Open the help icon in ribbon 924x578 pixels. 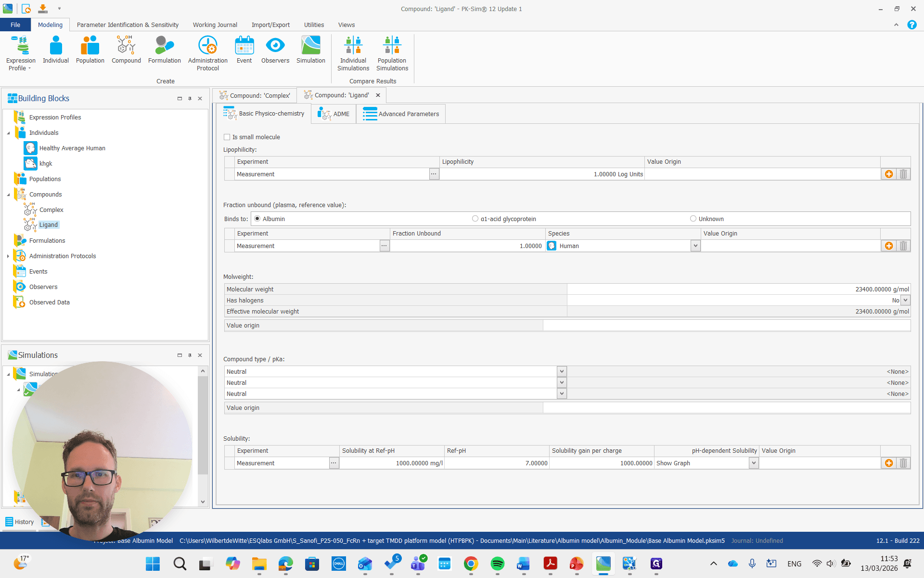click(x=912, y=25)
